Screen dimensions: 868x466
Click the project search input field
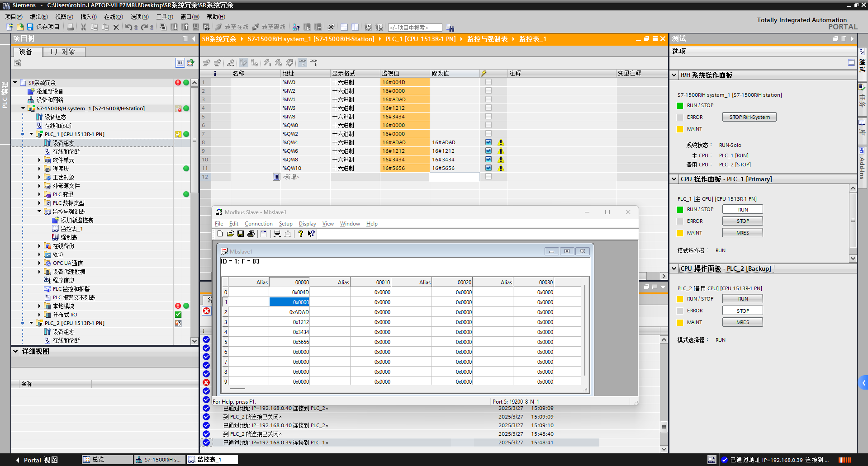(x=415, y=28)
